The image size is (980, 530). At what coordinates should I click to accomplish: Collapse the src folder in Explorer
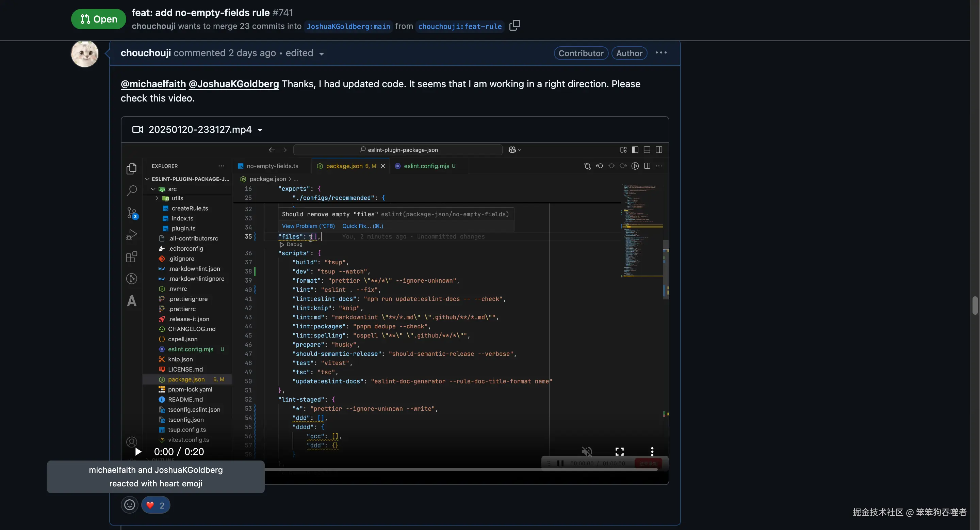click(153, 189)
